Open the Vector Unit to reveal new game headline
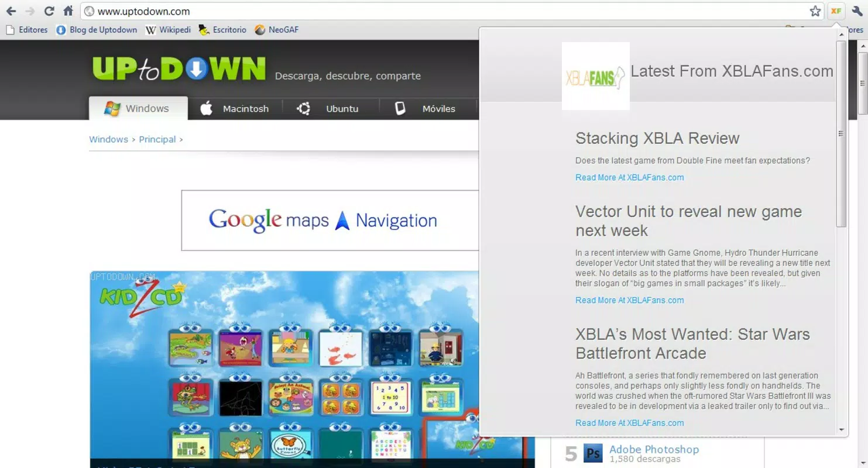868x468 pixels. 688,221
